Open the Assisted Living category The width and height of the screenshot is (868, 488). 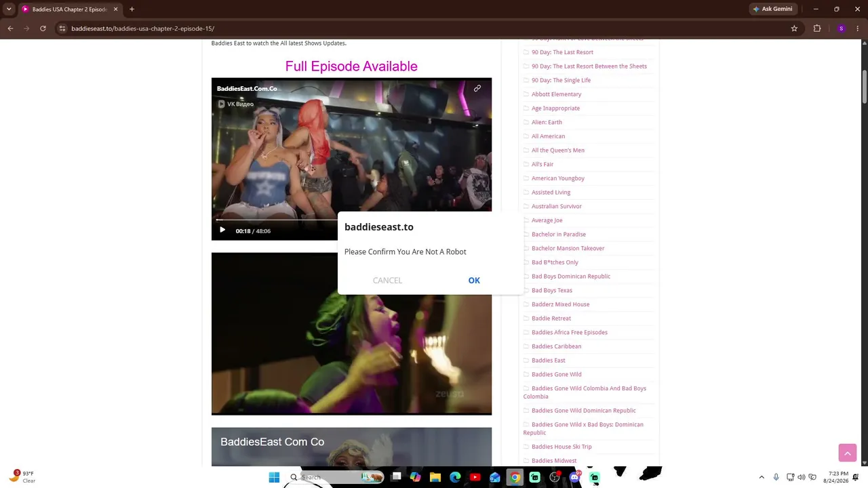551,192
